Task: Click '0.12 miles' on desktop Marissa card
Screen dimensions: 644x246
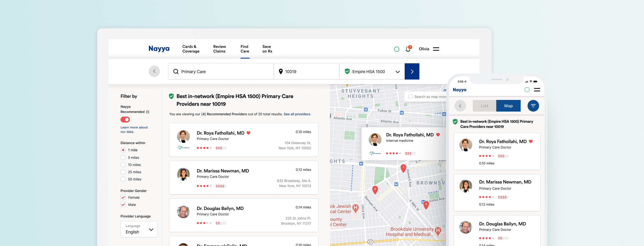Action: click(303, 170)
